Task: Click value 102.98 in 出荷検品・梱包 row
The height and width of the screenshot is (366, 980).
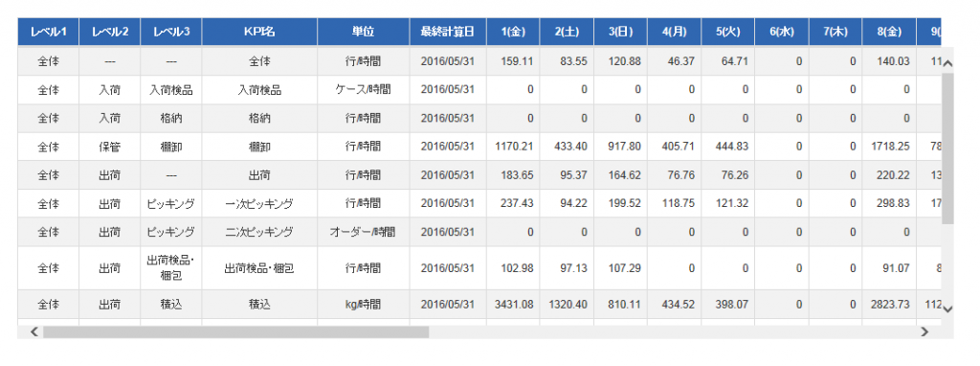Action: [518, 268]
